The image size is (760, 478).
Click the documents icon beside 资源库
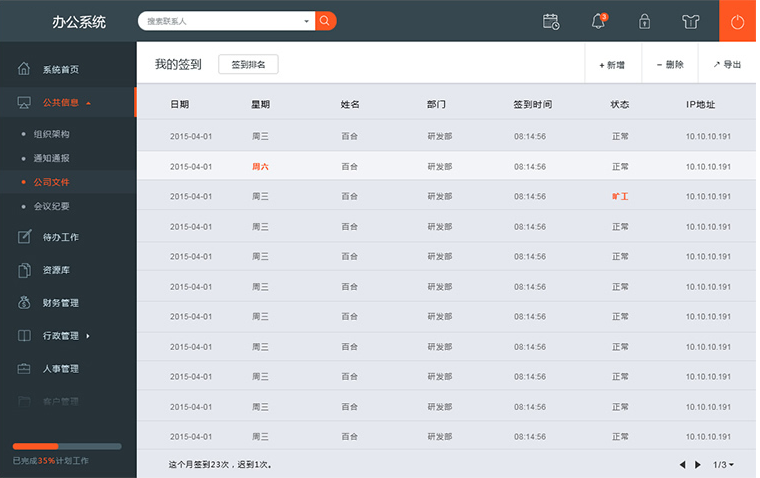click(24, 270)
